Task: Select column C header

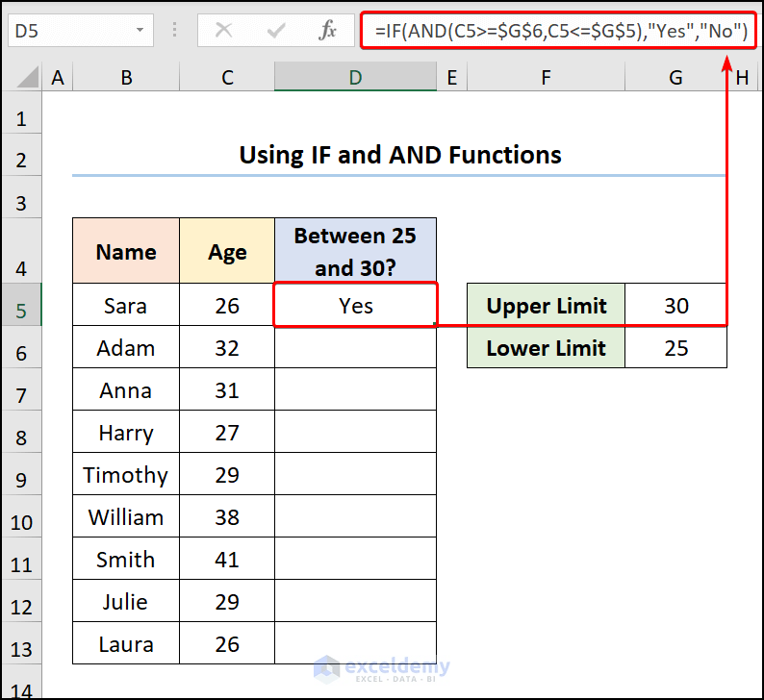Action: pos(227,77)
